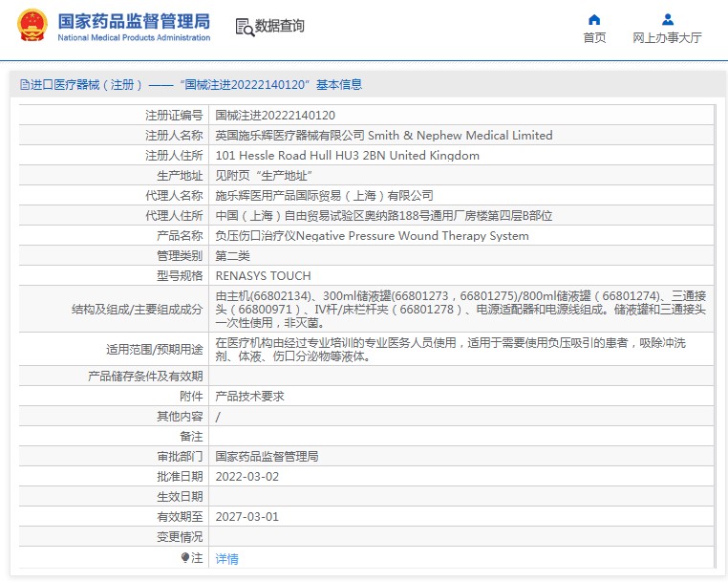Click the 第二类 management category value
This screenshot has height=582, width=728.
click(232, 256)
